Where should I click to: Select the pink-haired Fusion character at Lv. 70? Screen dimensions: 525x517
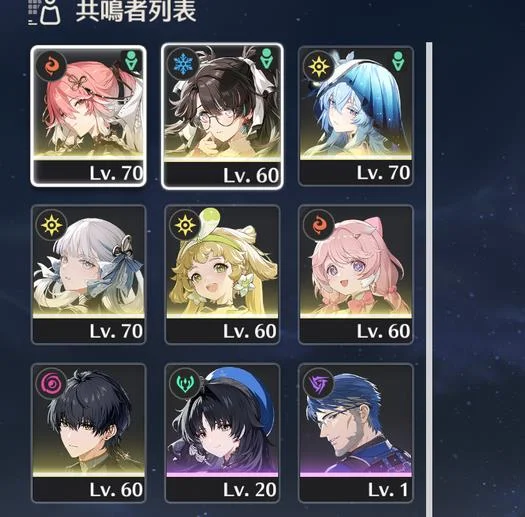pyautogui.click(x=88, y=116)
